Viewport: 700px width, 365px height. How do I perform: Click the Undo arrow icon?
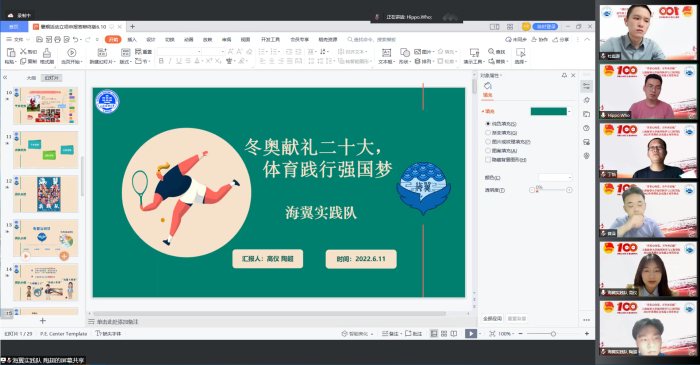[x=75, y=39]
